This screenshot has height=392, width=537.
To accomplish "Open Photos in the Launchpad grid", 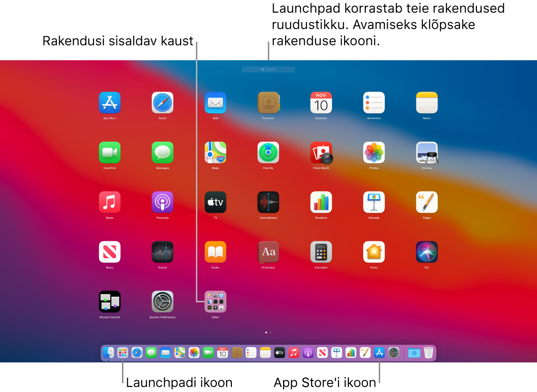I will pos(374,153).
